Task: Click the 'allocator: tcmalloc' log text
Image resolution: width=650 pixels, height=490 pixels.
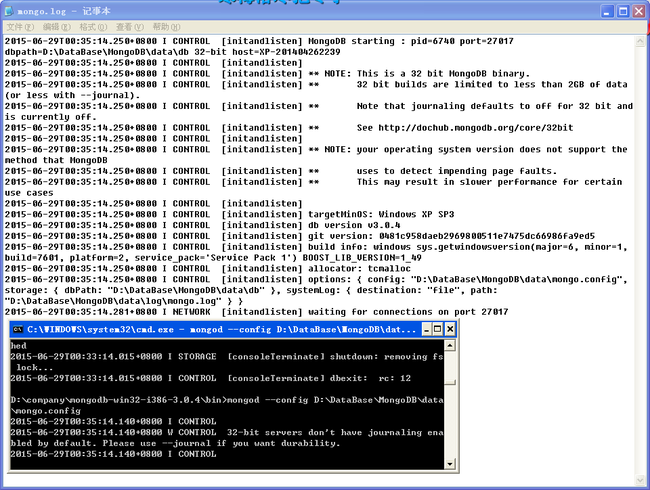Action: (x=359, y=269)
